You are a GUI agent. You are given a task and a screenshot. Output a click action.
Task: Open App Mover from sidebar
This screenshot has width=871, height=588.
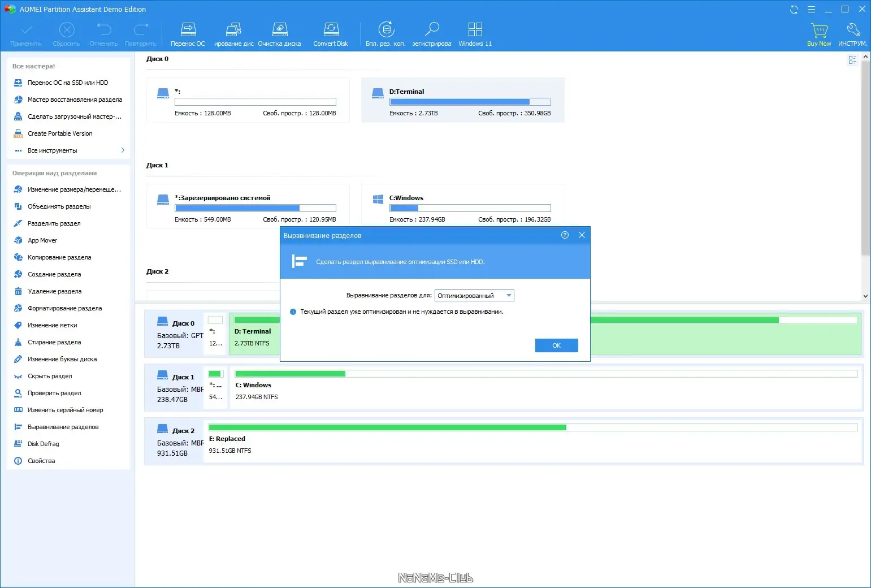pos(68,240)
